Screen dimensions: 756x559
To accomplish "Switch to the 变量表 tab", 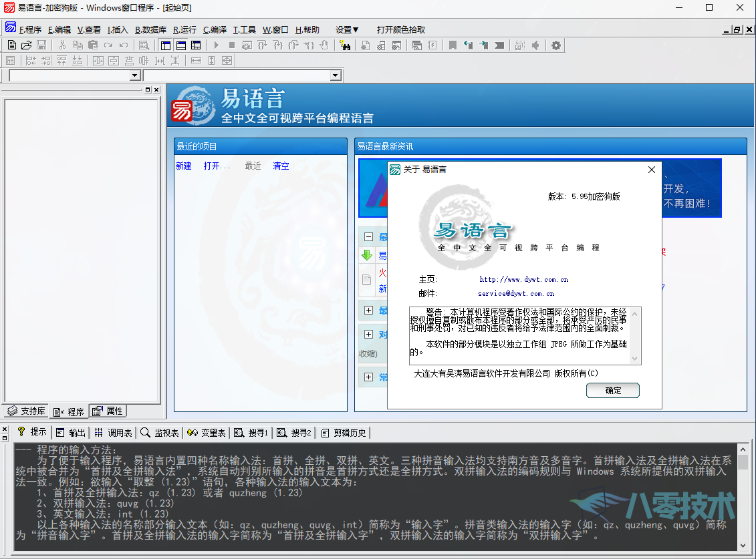I will tap(207, 433).
